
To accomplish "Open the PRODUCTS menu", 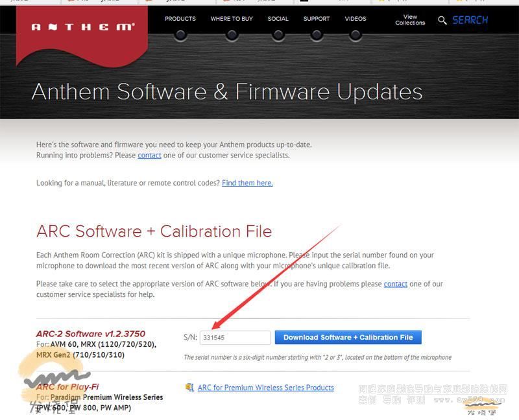I will coord(180,19).
